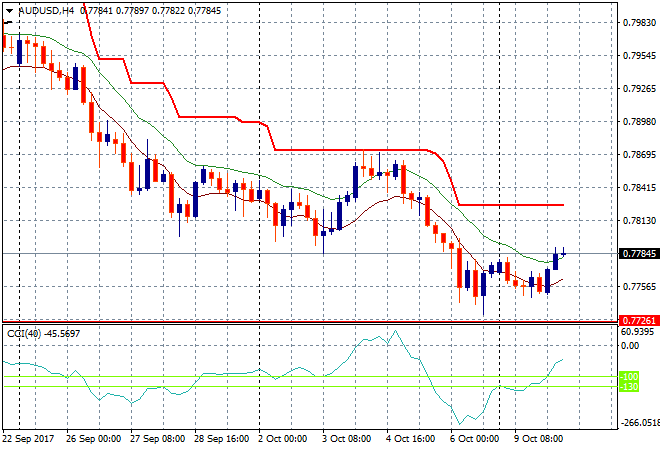Click the price scale value 0.78695
This screenshot has width=660, height=450.
pyautogui.click(x=639, y=155)
